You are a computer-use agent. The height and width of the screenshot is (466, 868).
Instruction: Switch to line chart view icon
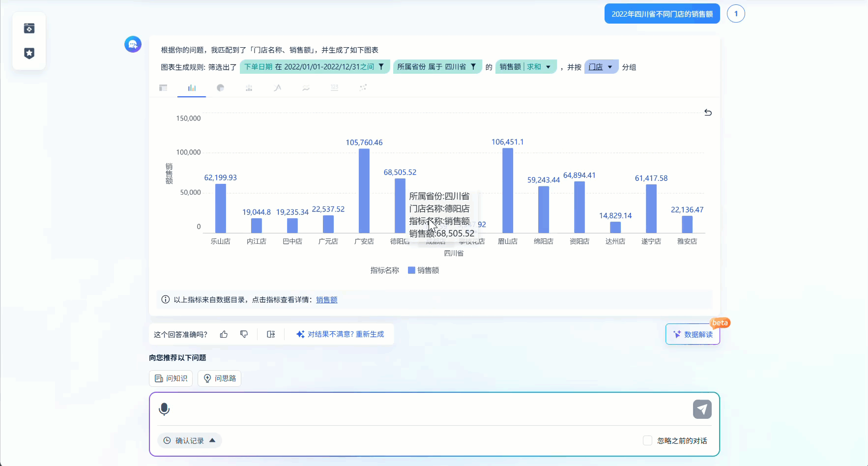point(278,87)
